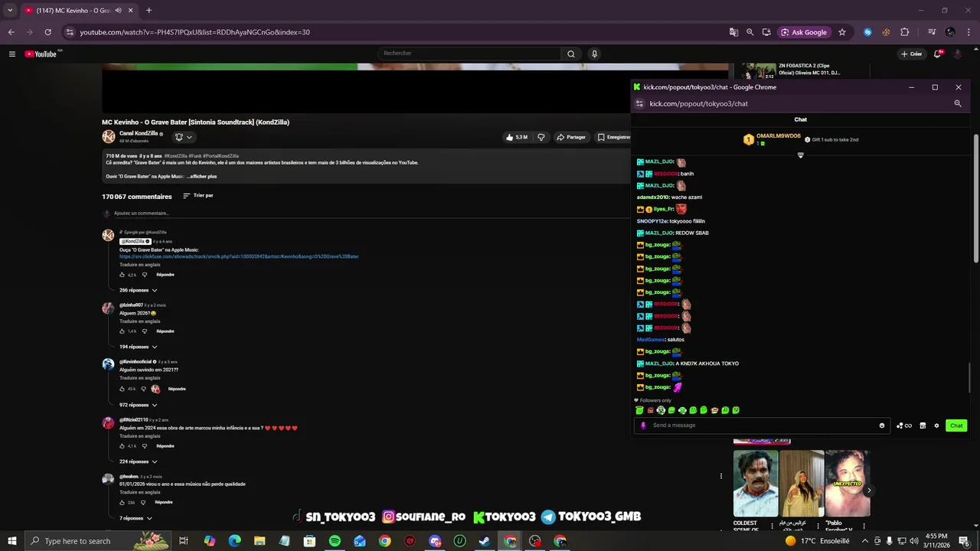
Task: Open the cookie extension icon
Action: [x=886, y=32]
